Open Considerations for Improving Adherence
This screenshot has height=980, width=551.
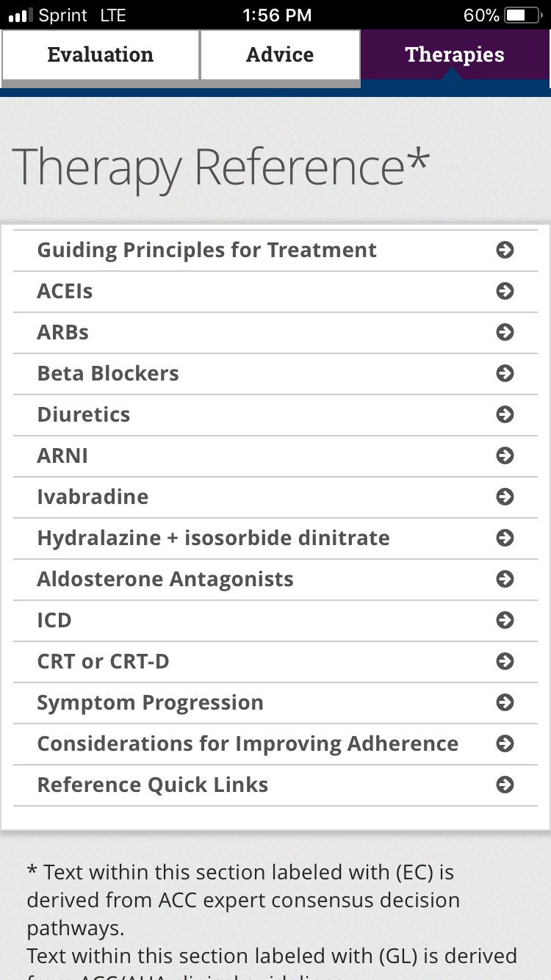pyautogui.click(x=248, y=743)
